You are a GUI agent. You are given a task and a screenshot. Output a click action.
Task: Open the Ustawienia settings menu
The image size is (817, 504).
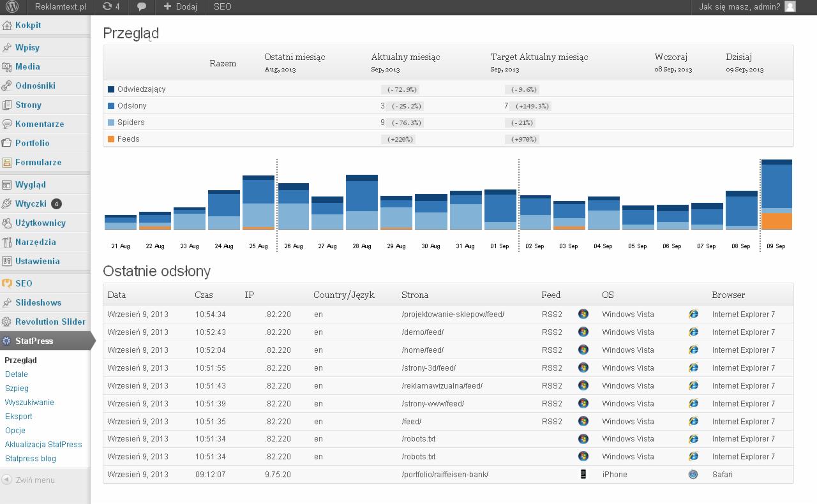[37, 261]
